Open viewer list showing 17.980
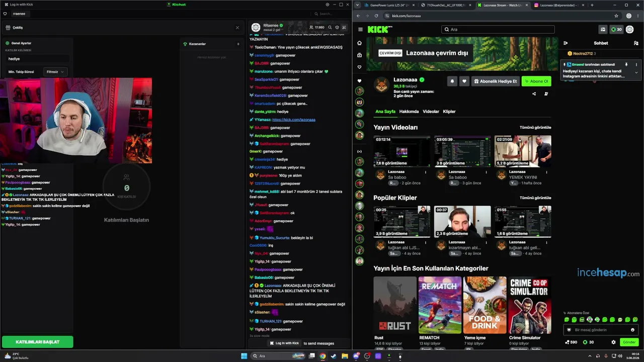The image size is (644, 362). coord(317,27)
